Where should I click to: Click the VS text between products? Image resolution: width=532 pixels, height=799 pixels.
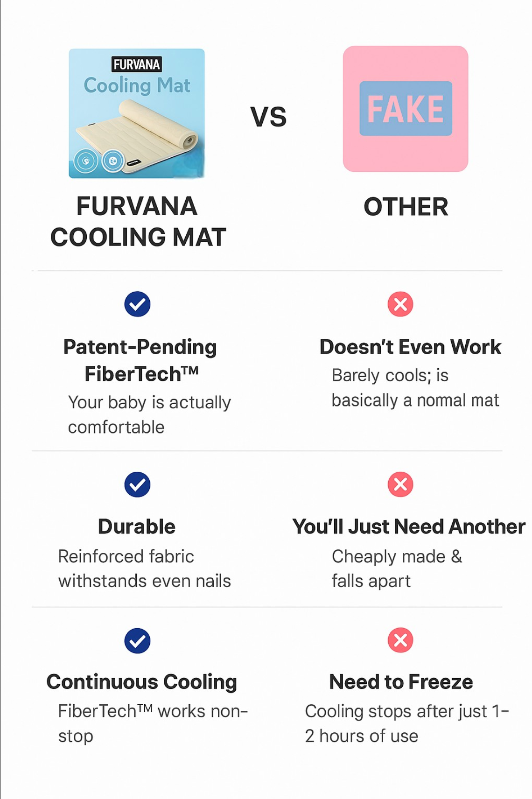click(x=268, y=117)
